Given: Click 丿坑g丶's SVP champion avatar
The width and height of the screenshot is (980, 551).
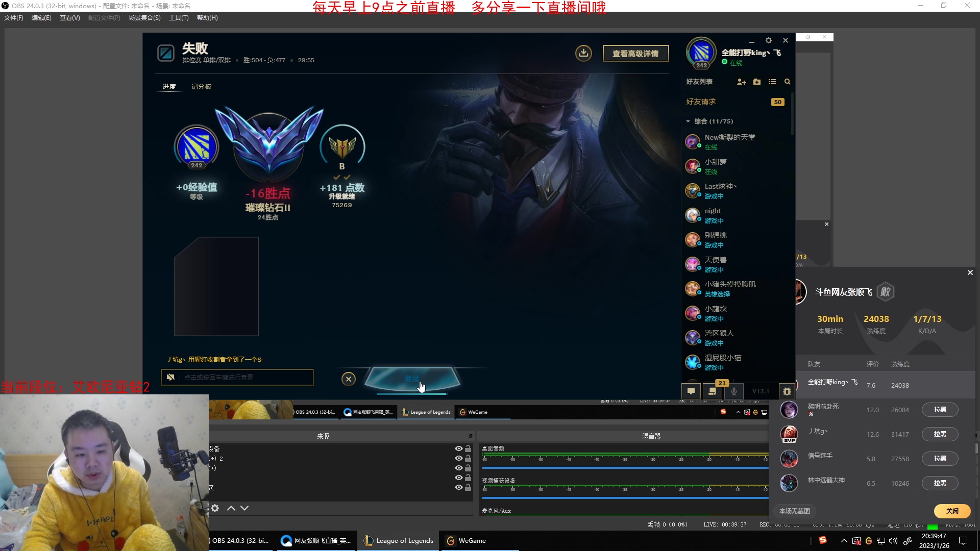Looking at the screenshot, I should click(x=789, y=434).
